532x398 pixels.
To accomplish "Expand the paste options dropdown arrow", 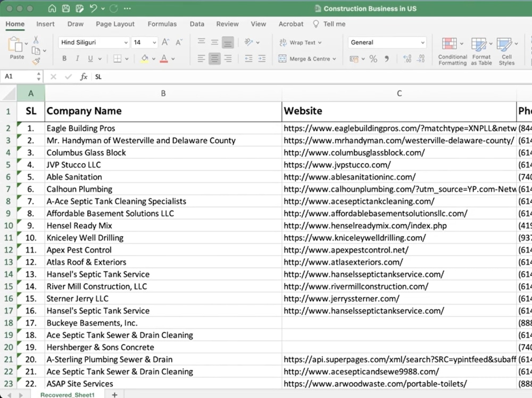I will (x=26, y=44).
